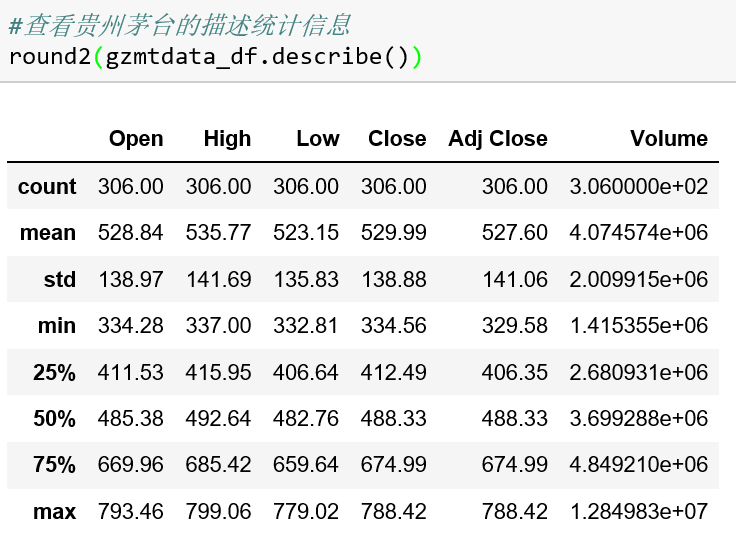
Task: Click the 75% row label
Action: click(x=54, y=464)
